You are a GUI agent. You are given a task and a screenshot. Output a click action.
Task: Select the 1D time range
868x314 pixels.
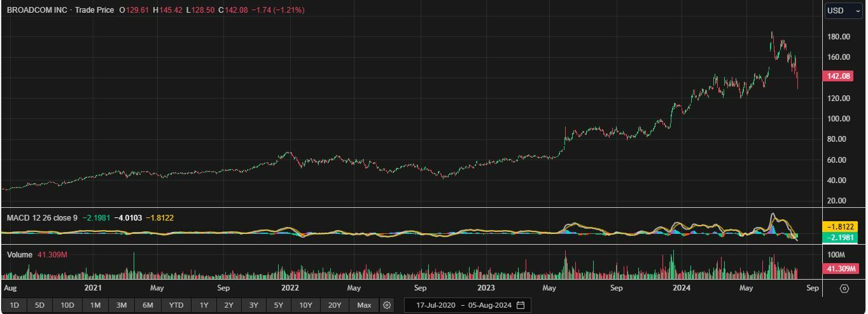click(14, 305)
